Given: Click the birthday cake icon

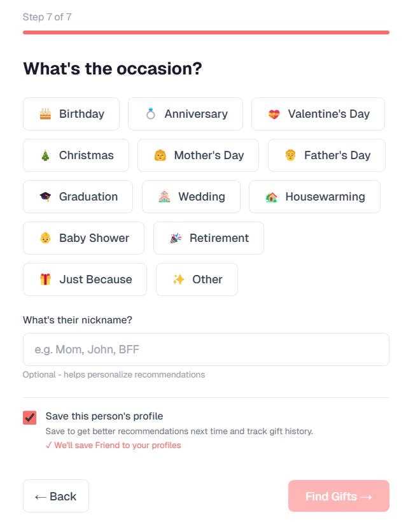Looking at the screenshot, I should click(x=45, y=114).
